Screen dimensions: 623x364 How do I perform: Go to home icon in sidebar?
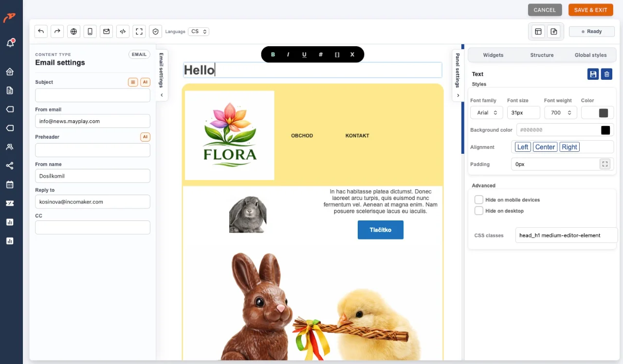click(x=10, y=72)
